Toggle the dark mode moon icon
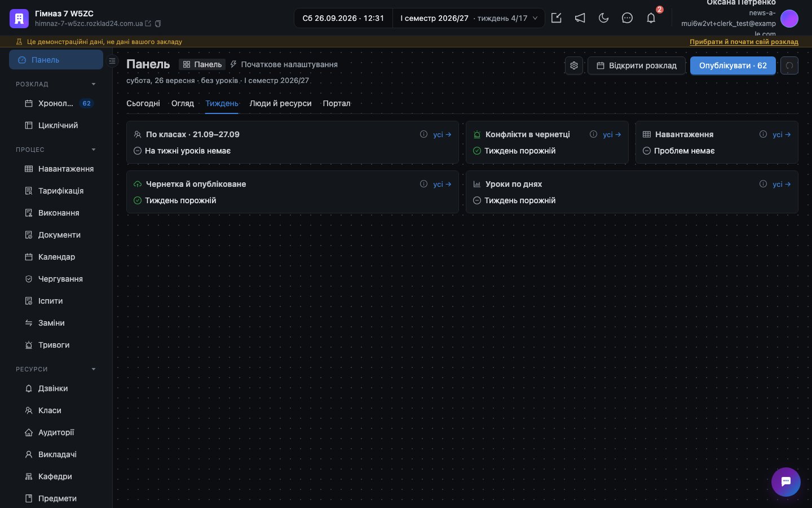 tap(604, 18)
